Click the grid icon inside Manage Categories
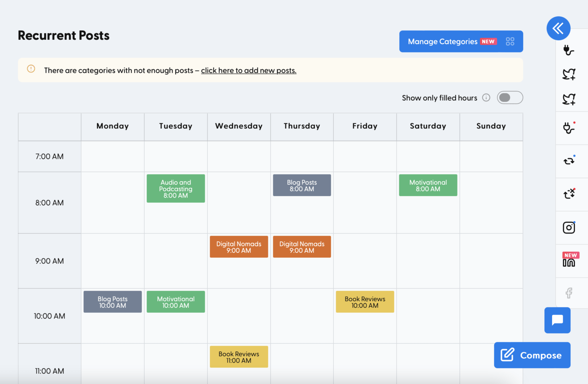588x384 pixels. coord(510,41)
